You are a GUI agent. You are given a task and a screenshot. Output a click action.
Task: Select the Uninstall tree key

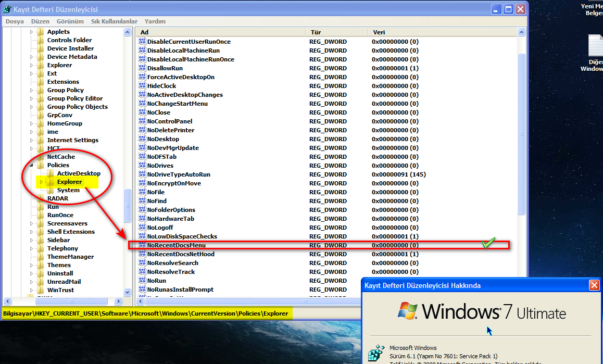pos(60,273)
